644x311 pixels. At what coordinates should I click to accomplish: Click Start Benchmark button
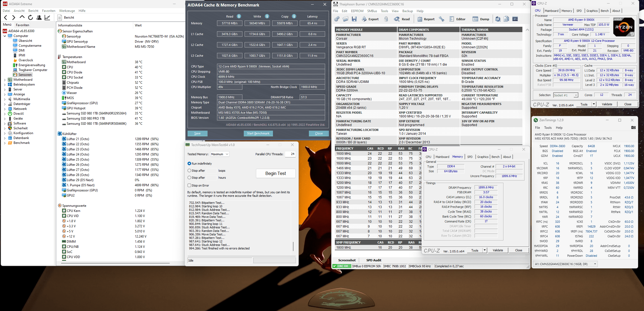click(258, 133)
